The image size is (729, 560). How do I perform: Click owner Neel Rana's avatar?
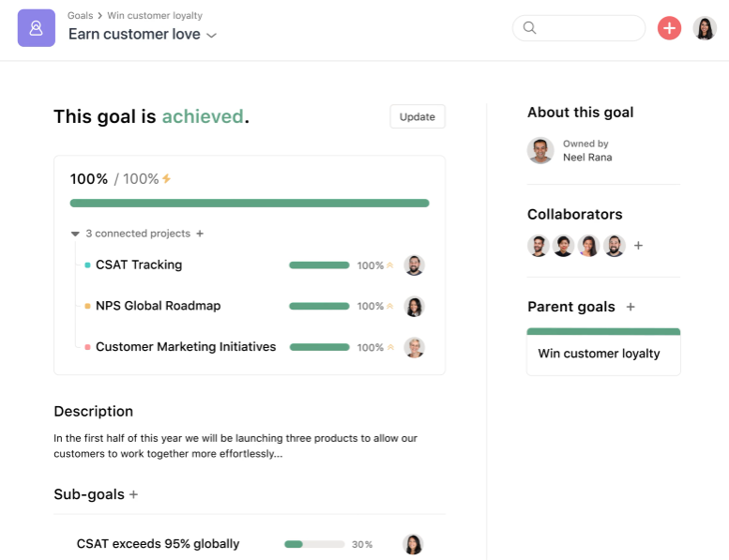[540, 150]
